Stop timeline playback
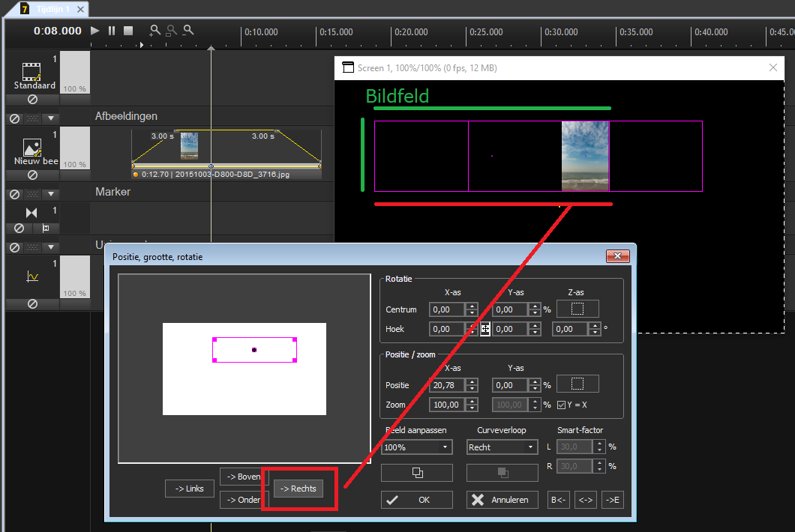 (x=128, y=31)
